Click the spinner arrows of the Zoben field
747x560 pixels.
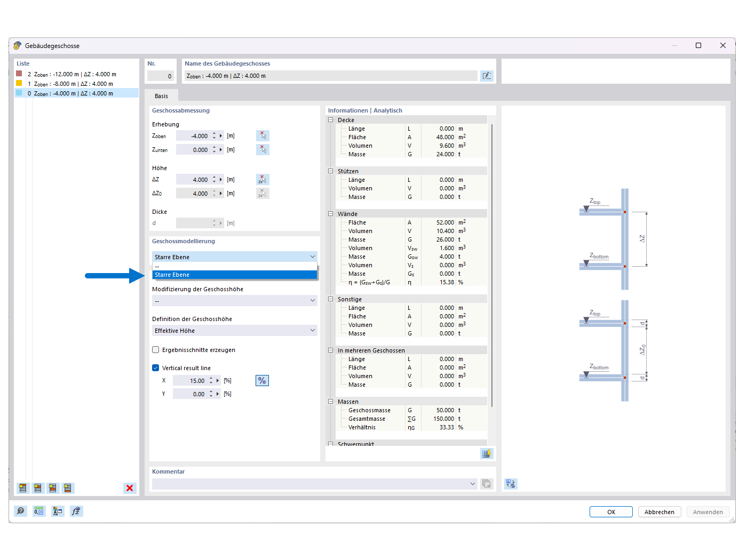tap(214, 136)
